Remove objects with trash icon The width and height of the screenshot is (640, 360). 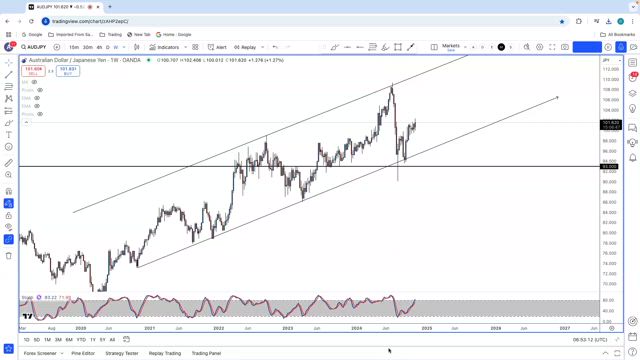tap(9, 256)
